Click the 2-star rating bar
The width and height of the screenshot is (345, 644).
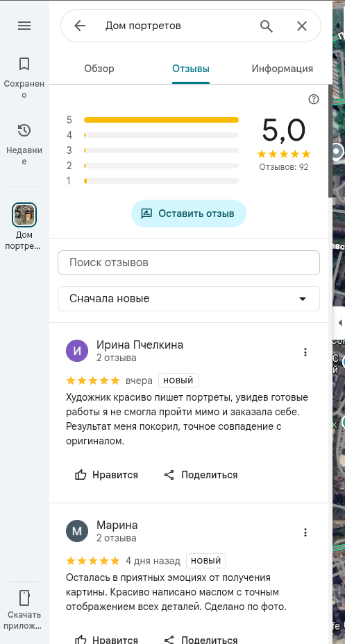pyautogui.click(x=161, y=166)
